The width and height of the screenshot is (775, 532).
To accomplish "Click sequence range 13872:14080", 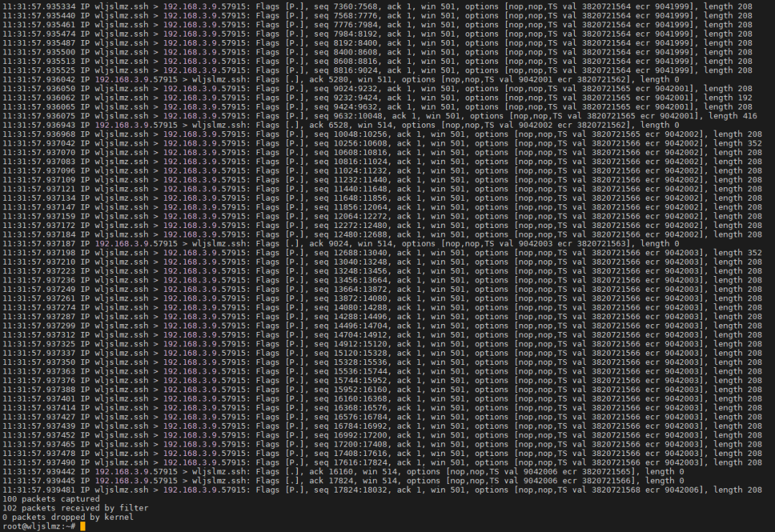I will click(x=360, y=299).
